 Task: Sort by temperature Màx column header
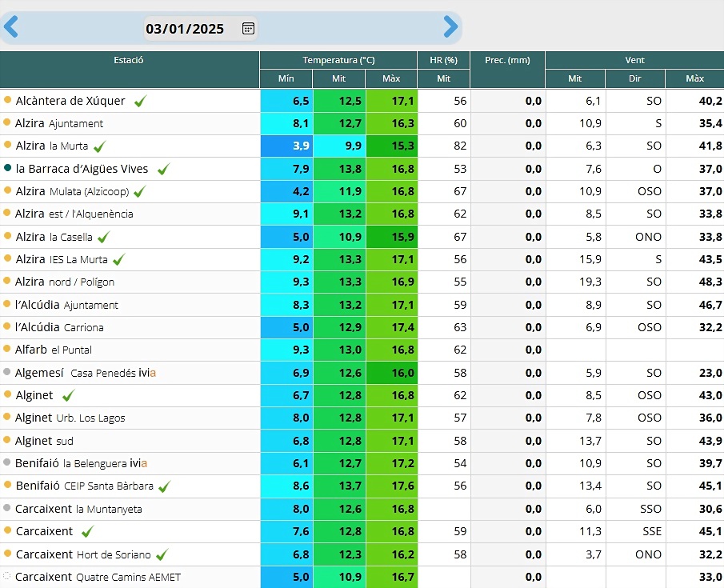(391, 78)
